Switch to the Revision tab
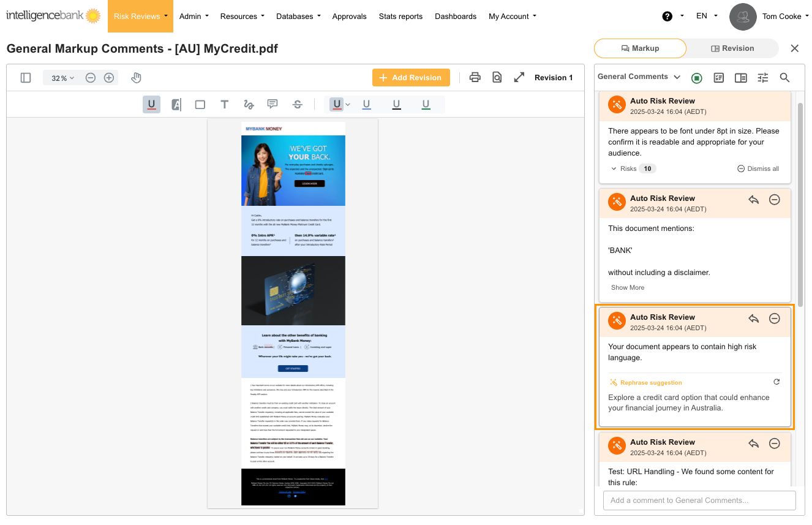 tap(732, 48)
